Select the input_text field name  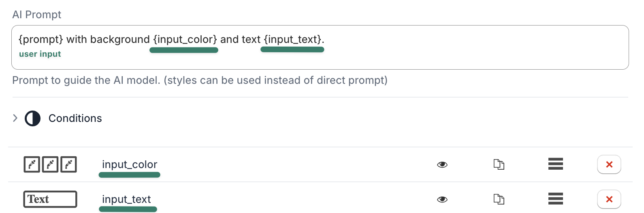[126, 199]
